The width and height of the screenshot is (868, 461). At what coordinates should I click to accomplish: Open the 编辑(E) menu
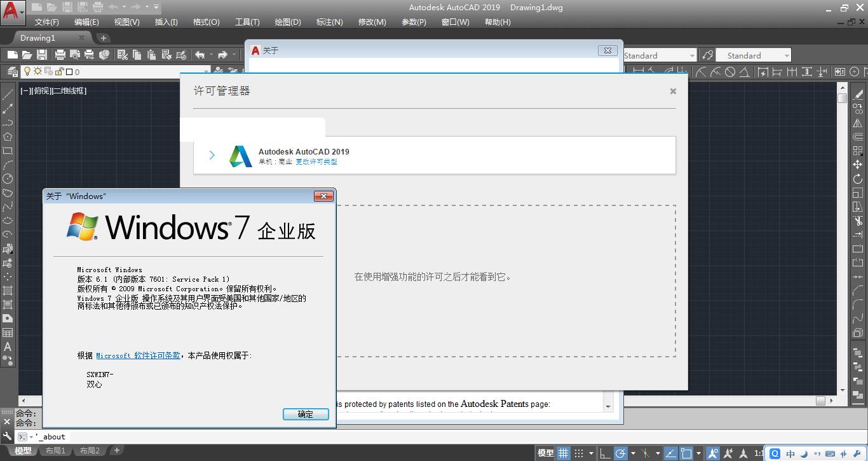tap(86, 22)
